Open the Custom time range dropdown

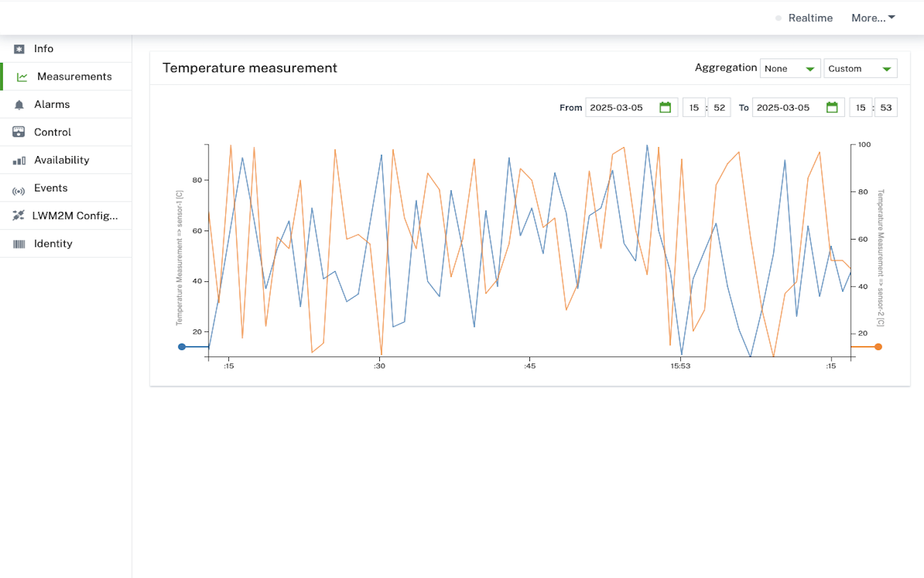860,69
